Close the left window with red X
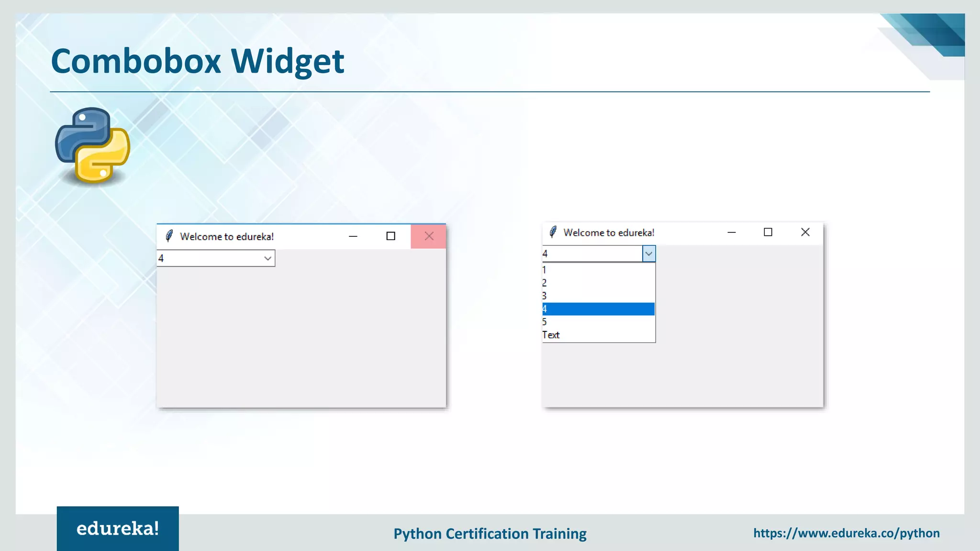Viewport: 980px width, 551px height. (x=429, y=236)
